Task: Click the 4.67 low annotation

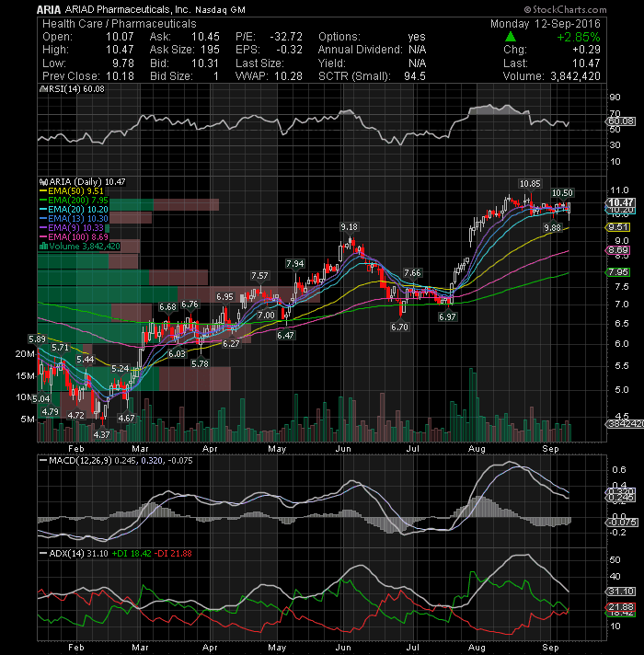Action: click(x=126, y=419)
